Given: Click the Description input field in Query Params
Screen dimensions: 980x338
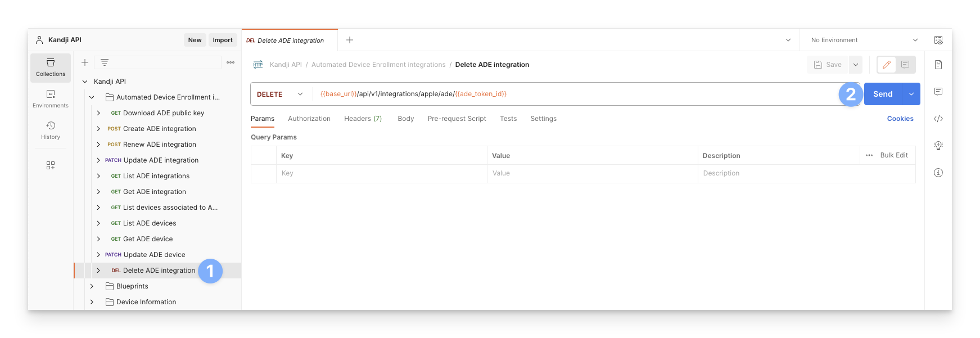Looking at the screenshot, I should 806,173.
